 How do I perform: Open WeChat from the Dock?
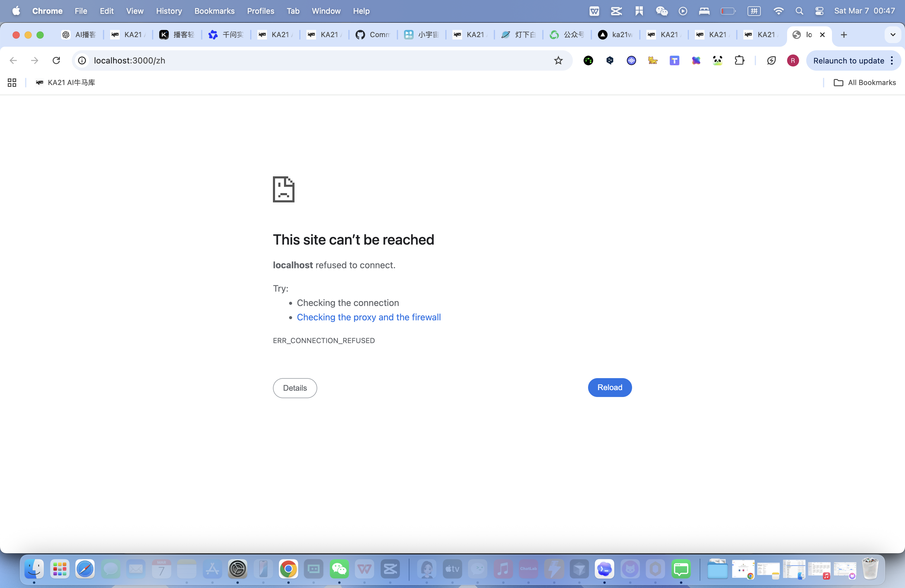pyautogui.click(x=339, y=569)
